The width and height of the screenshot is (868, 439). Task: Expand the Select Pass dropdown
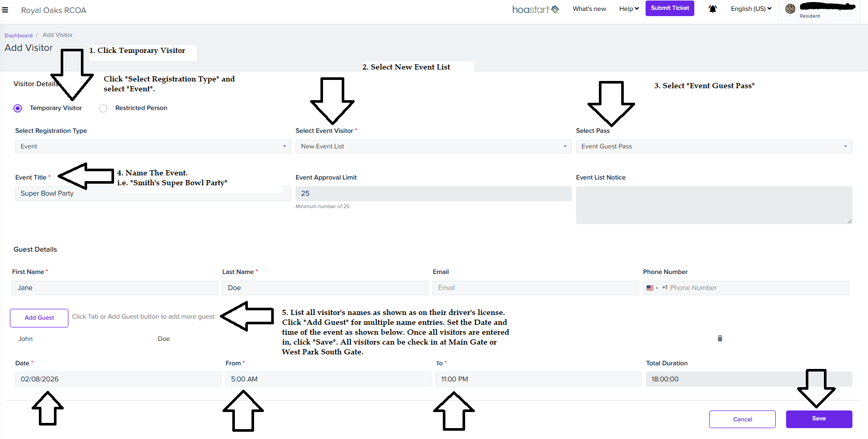pyautogui.click(x=713, y=146)
